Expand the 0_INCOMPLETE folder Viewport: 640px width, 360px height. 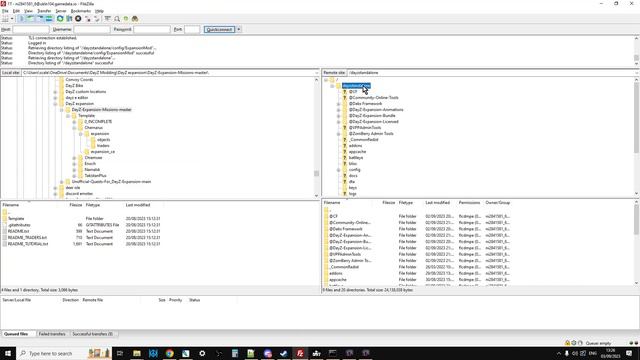coord(74,122)
